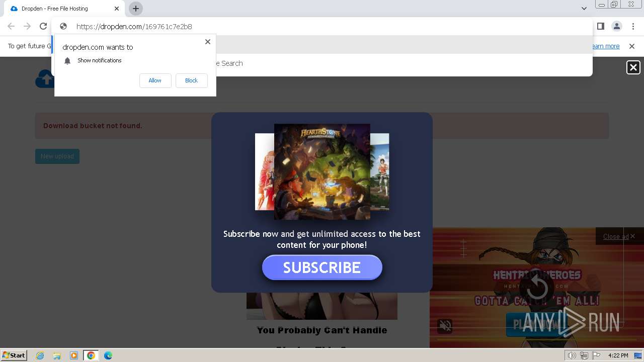Click the Search field text
Screen dimensions: 644x362
coord(232,63)
